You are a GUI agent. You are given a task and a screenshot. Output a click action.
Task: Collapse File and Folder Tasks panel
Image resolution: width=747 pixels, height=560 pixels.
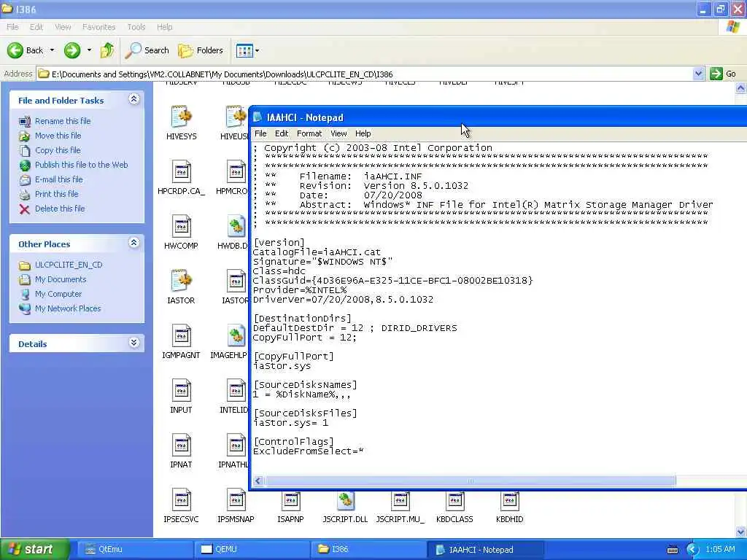(134, 99)
